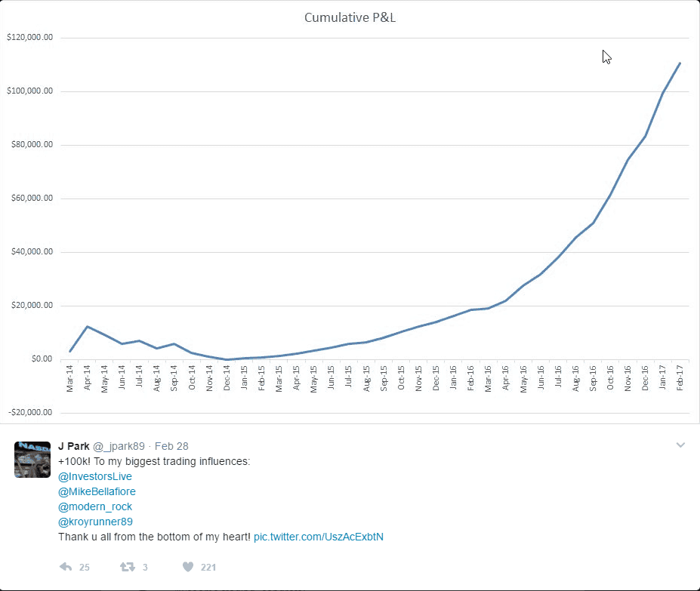This screenshot has height=591, width=700.
Task: Open J Park's profile avatar
Action: pyautogui.click(x=32, y=460)
